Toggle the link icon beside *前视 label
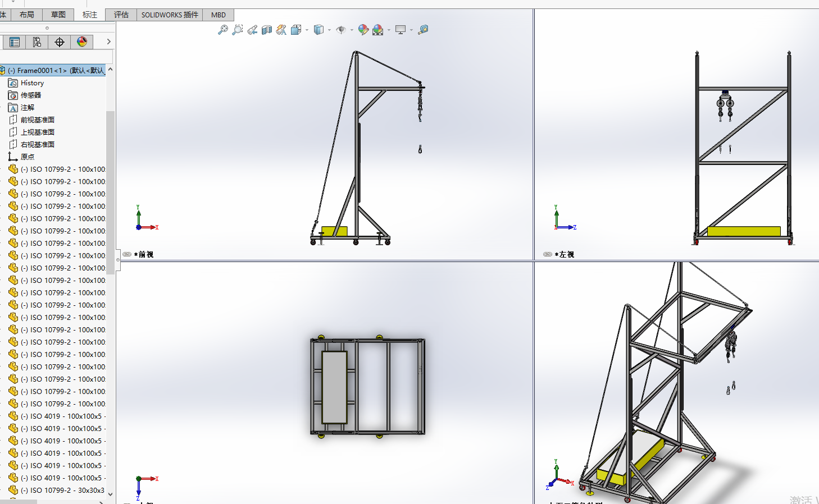Image resolution: width=819 pixels, height=504 pixels. tap(127, 254)
